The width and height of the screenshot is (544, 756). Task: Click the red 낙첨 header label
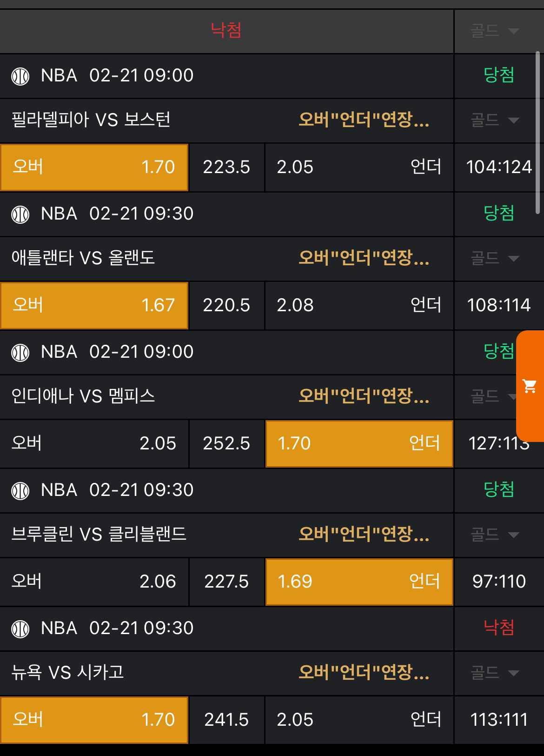pyautogui.click(x=226, y=30)
